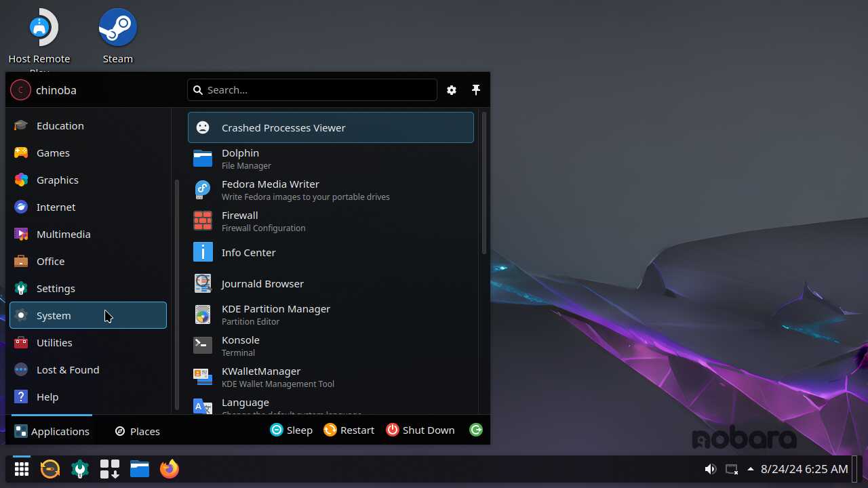The height and width of the screenshot is (488, 868).
Task: Click the orange circular-arrows icon in the taskbar
Action: tap(50, 468)
